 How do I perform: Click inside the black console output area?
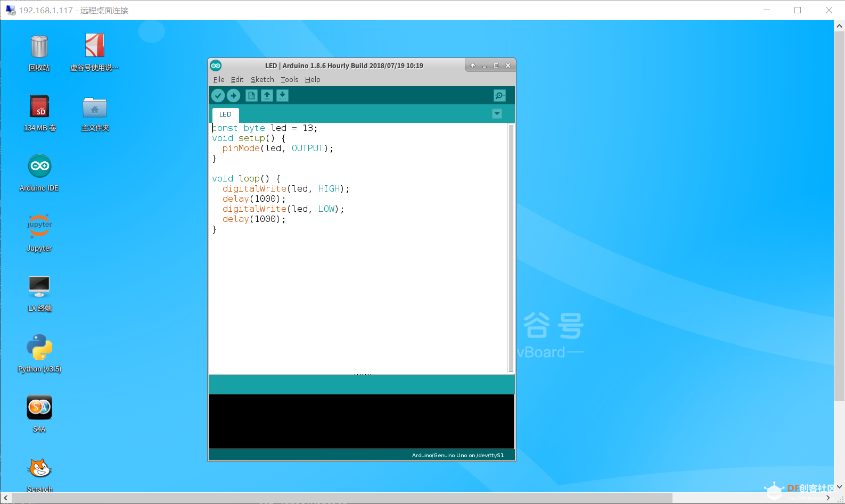tap(362, 421)
